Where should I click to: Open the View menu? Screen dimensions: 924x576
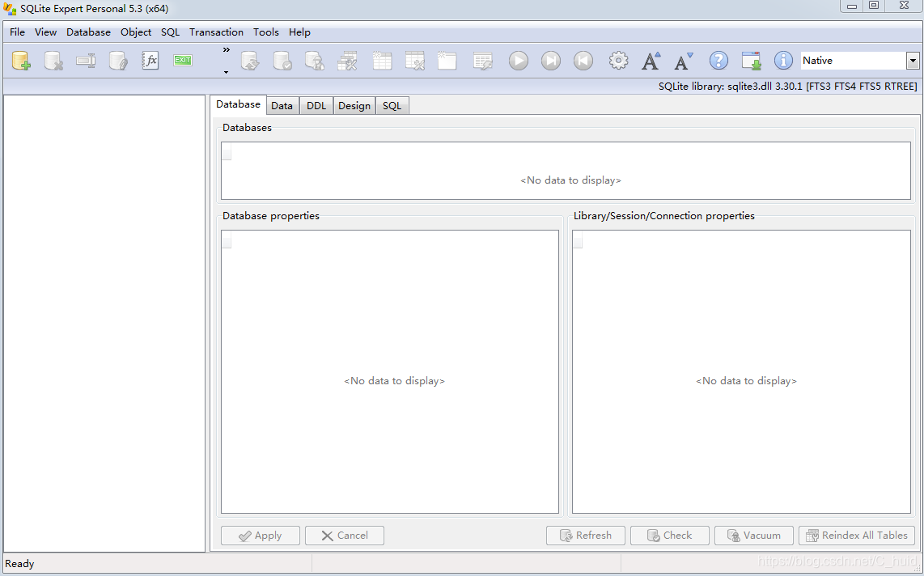tap(45, 32)
